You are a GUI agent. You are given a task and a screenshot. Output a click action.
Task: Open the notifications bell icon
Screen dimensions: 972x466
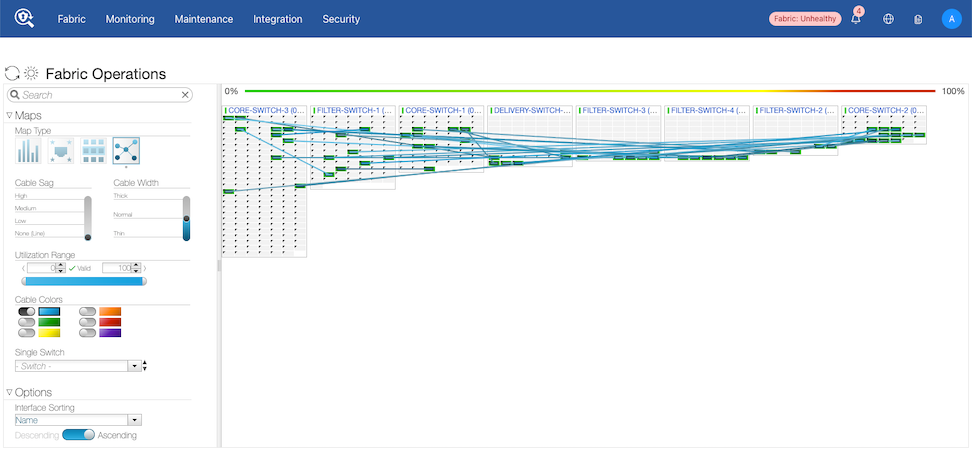click(856, 19)
